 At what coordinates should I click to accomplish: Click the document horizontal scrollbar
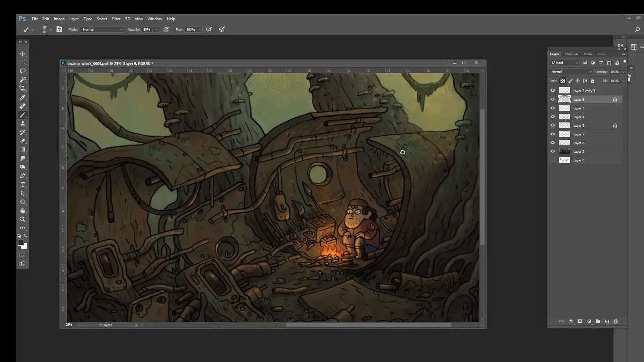369,325
